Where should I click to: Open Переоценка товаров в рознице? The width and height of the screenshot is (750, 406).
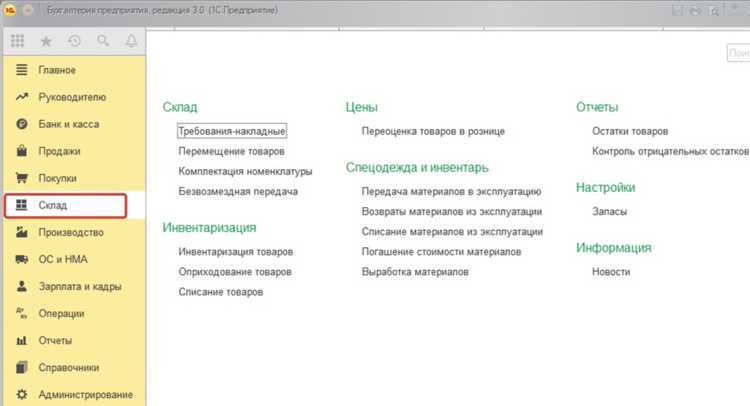(433, 131)
